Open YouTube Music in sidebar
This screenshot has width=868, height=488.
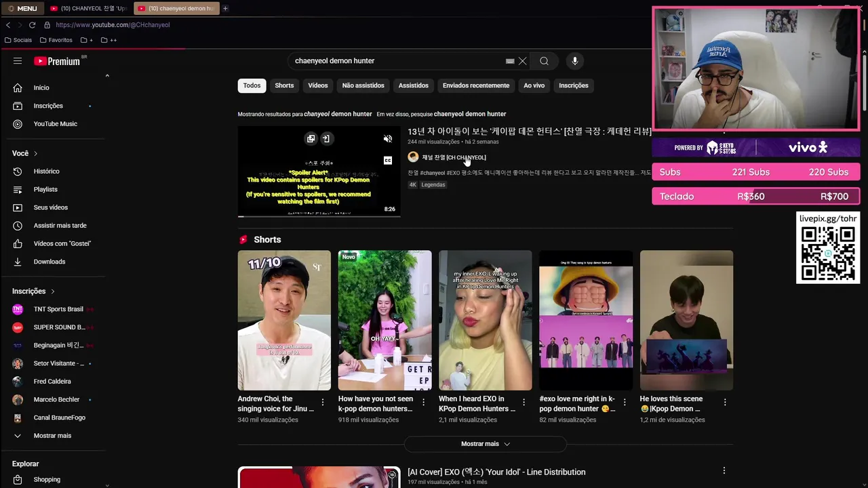pos(54,124)
